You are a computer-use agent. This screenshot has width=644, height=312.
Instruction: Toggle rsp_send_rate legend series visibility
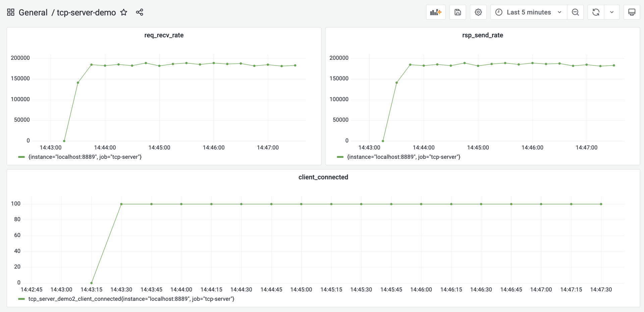click(404, 157)
